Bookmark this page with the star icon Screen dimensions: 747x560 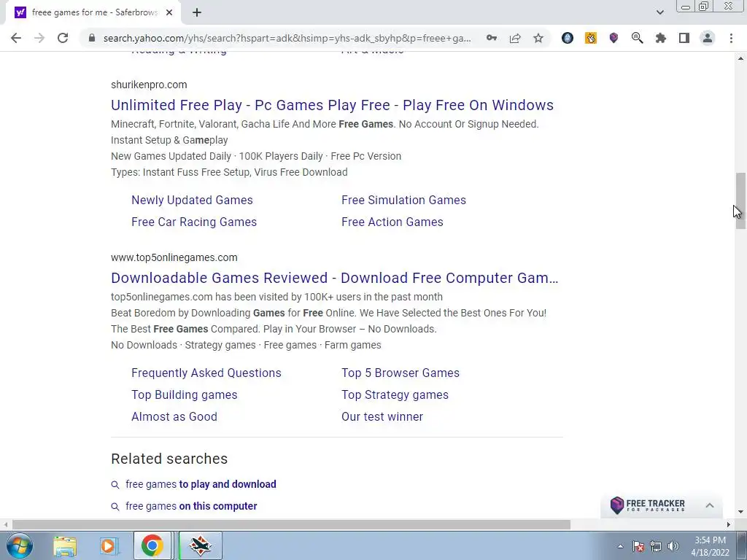point(538,38)
